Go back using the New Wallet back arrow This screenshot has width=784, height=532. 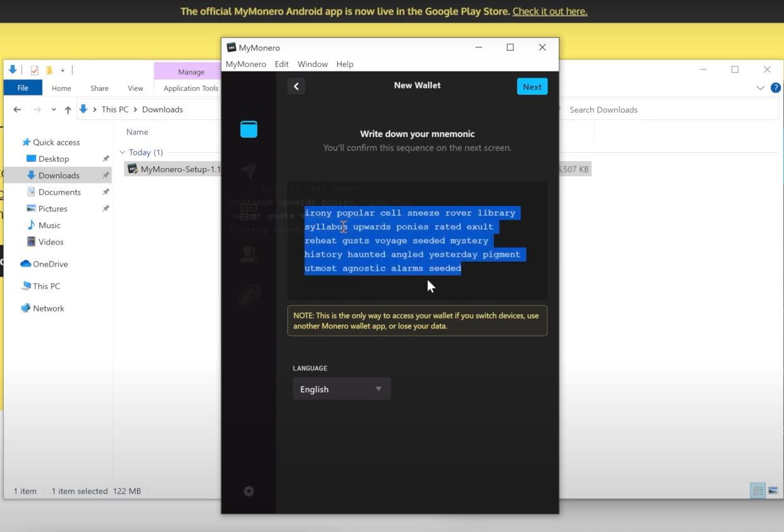[x=296, y=87]
